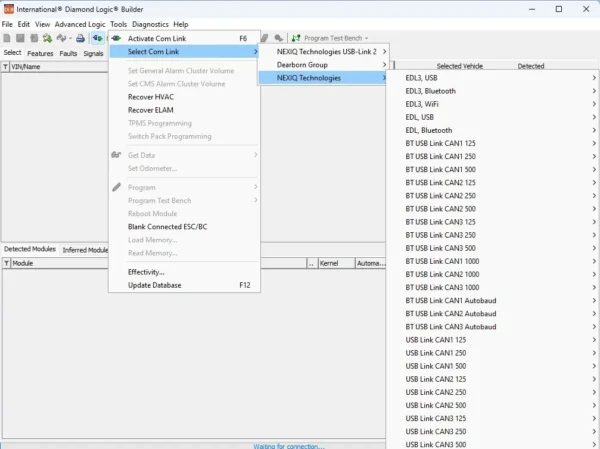600x449 pixels.
Task: Click the Save toolbar icon
Action: tap(20, 38)
